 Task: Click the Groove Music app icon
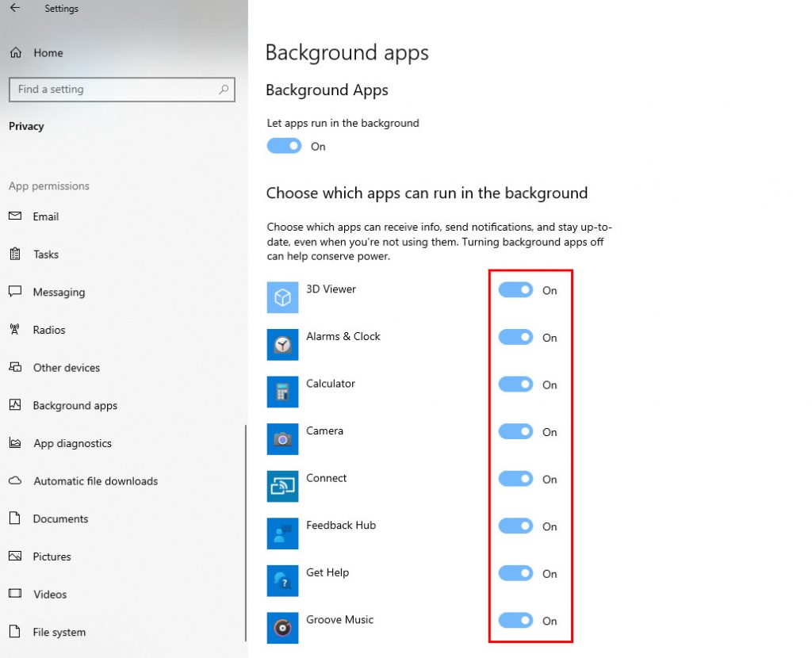point(282,628)
